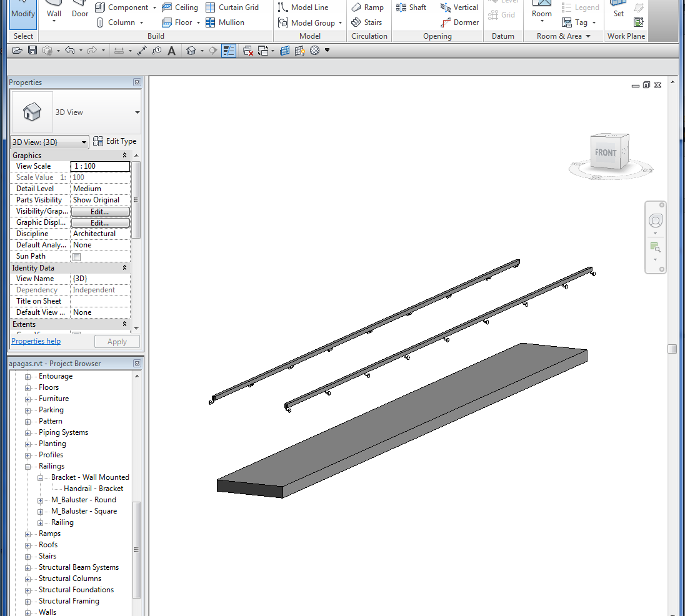Screen dimensions: 685x616
Task: Click the Aligned Dimension tool icon
Action: coord(142,51)
